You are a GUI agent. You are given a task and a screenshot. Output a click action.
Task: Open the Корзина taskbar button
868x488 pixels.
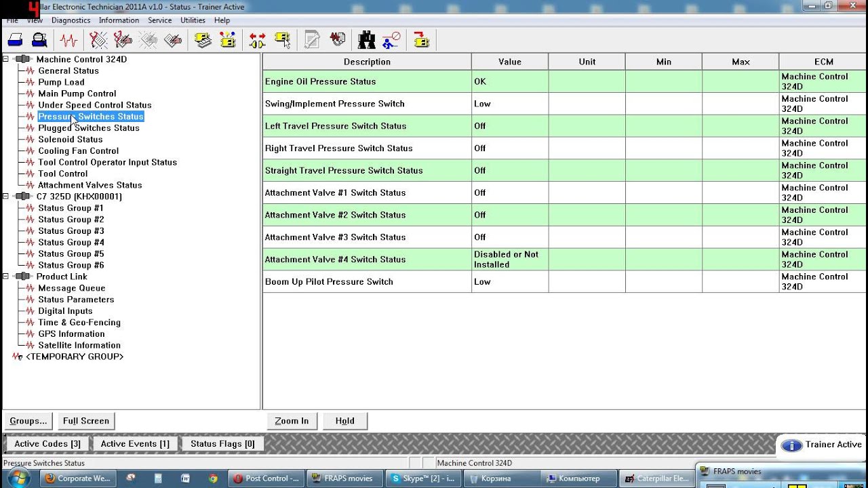pos(503,479)
